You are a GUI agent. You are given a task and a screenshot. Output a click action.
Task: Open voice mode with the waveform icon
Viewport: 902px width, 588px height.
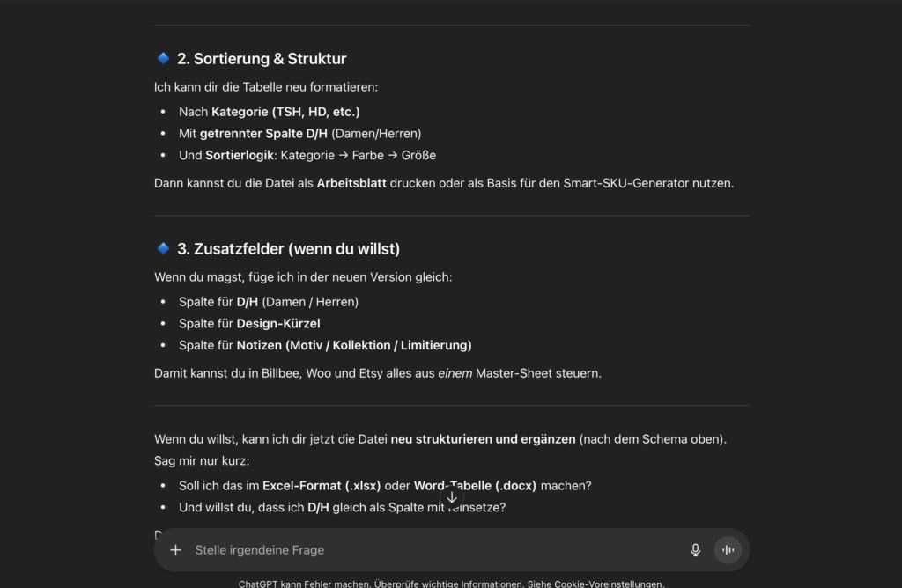point(728,550)
